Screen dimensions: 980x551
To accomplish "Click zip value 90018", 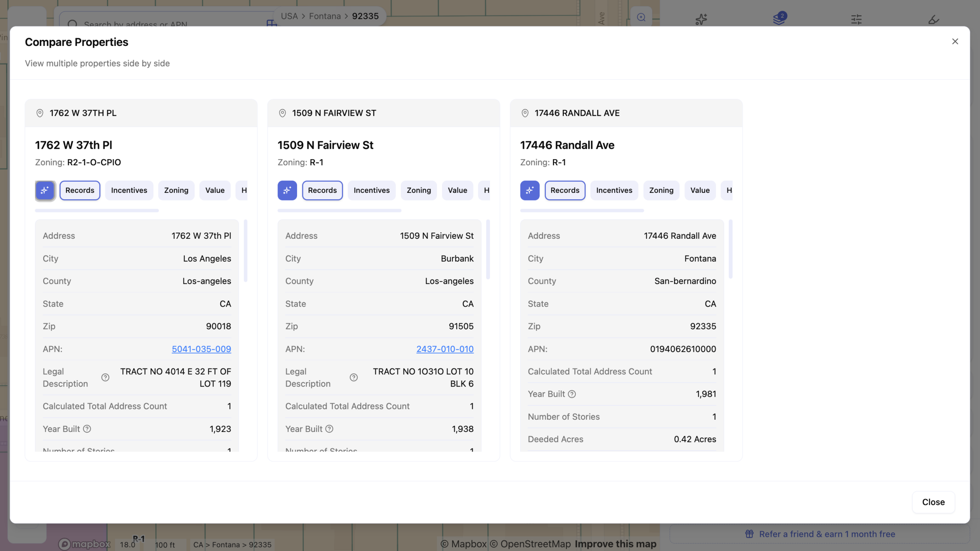I will tap(218, 326).
